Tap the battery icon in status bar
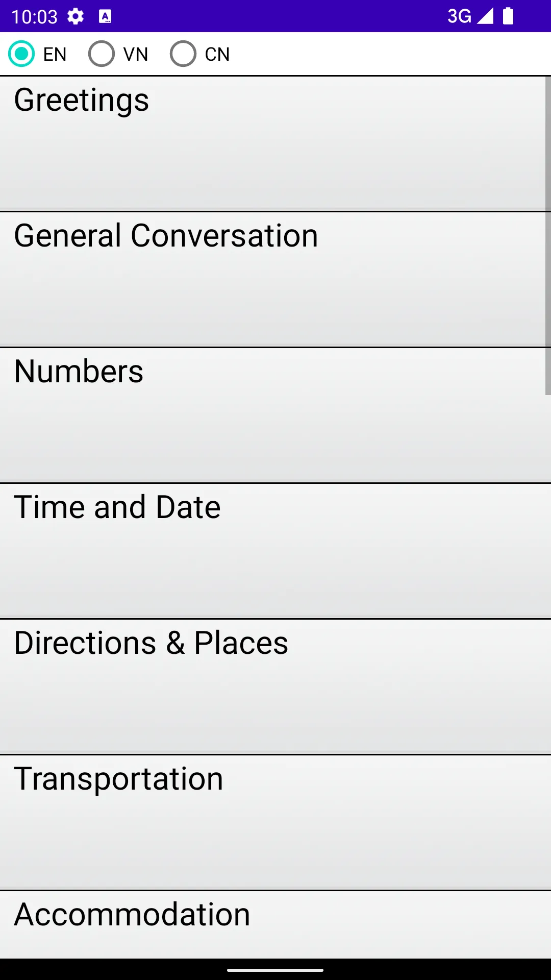Viewport: 551px width, 980px height. [x=508, y=16]
